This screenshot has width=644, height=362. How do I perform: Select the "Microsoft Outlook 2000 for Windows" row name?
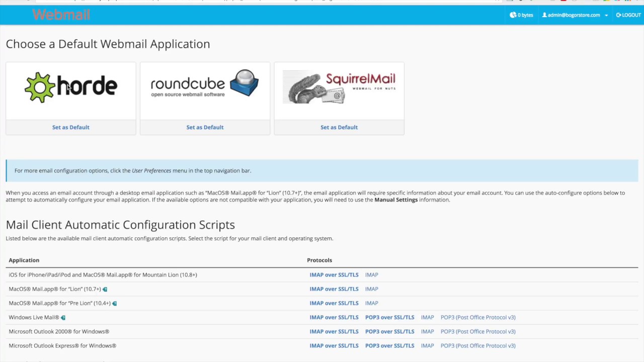pyautogui.click(x=59, y=331)
